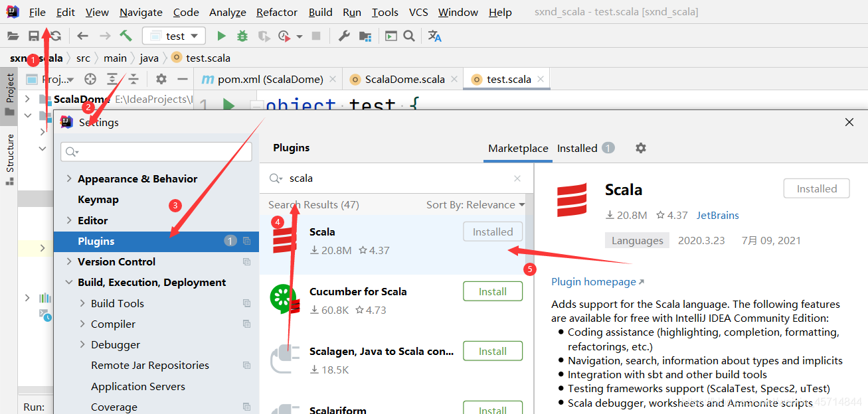This screenshot has width=868, height=414.
Task: Open the VCS menu
Action: tap(418, 12)
